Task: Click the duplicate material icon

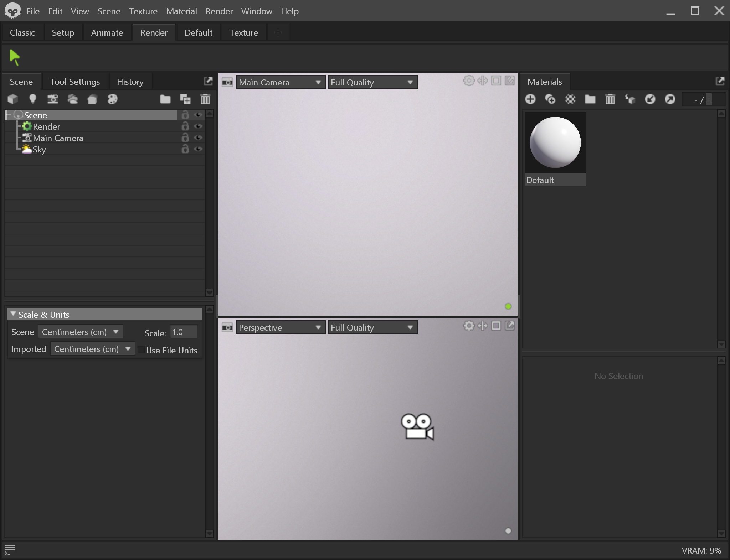Action: click(x=550, y=99)
